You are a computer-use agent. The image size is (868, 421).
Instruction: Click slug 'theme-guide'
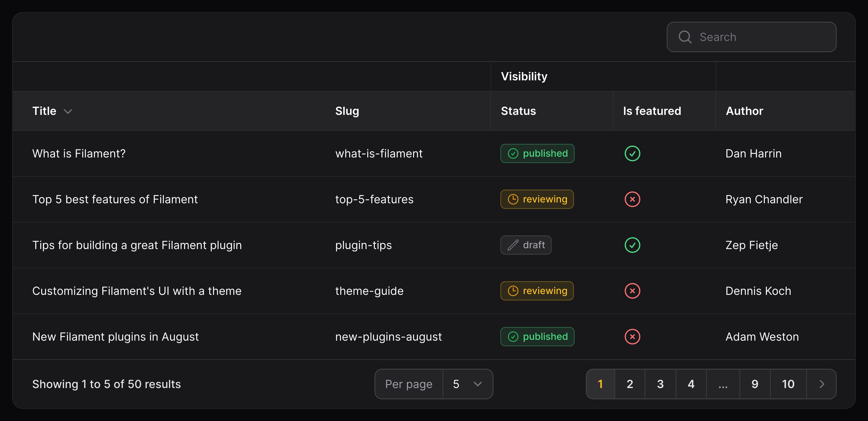pos(369,291)
